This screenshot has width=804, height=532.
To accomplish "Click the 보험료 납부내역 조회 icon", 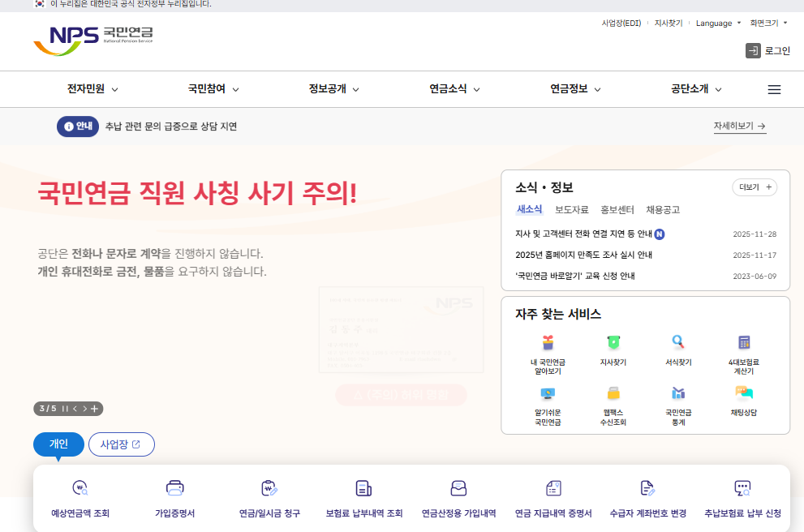I will (363, 488).
